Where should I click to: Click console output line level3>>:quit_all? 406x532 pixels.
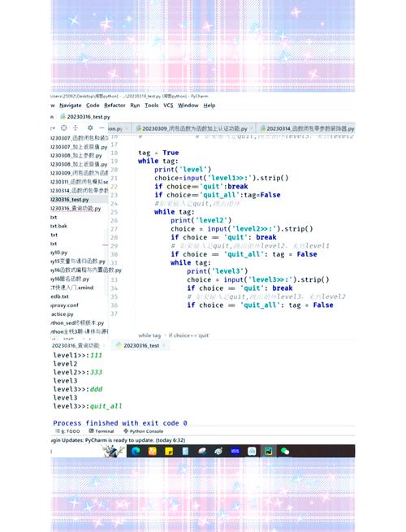pyautogui.click(x=88, y=406)
